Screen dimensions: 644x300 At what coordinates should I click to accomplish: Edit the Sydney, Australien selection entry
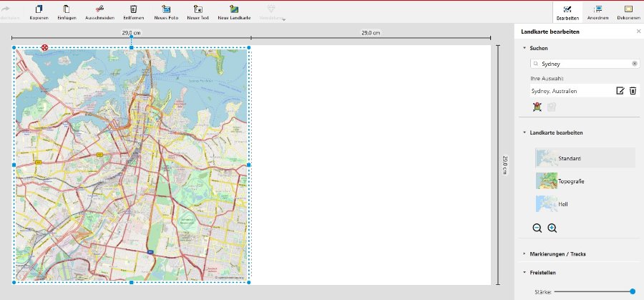pyautogui.click(x=620, y=91)
